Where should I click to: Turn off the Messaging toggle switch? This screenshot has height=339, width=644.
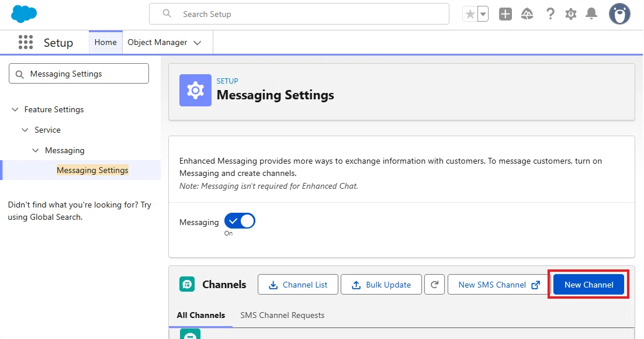point(240,221)
